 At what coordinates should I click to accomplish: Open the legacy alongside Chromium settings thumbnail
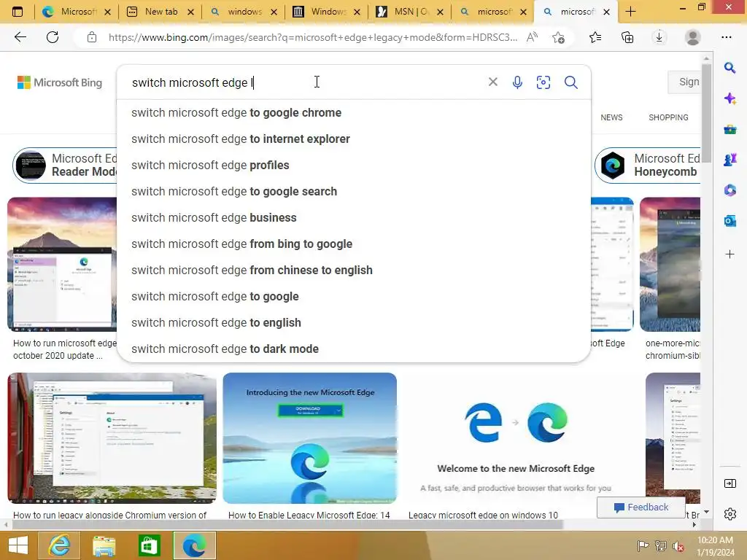(x=112, y=438)
